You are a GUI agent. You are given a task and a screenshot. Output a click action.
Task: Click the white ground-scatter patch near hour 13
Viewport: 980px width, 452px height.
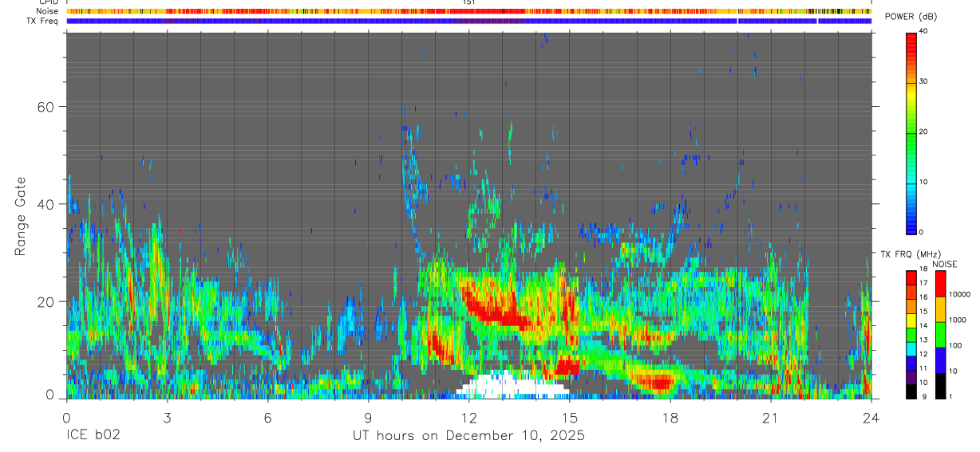(514, 385)
